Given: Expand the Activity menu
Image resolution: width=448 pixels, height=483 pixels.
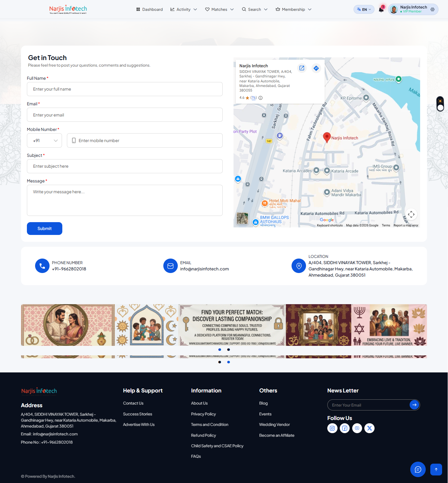Looking at the screenshot, I should [184, 10].
